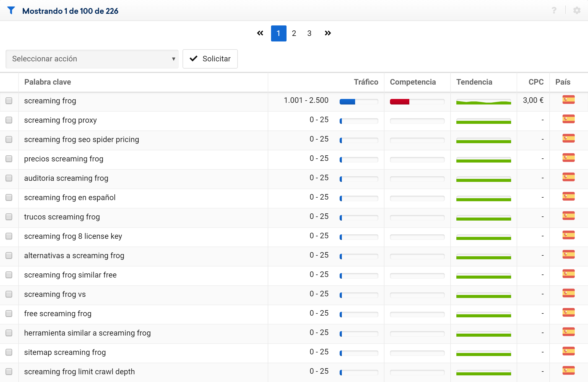Check the screaming frog proxy checkbox

point(9,120)
